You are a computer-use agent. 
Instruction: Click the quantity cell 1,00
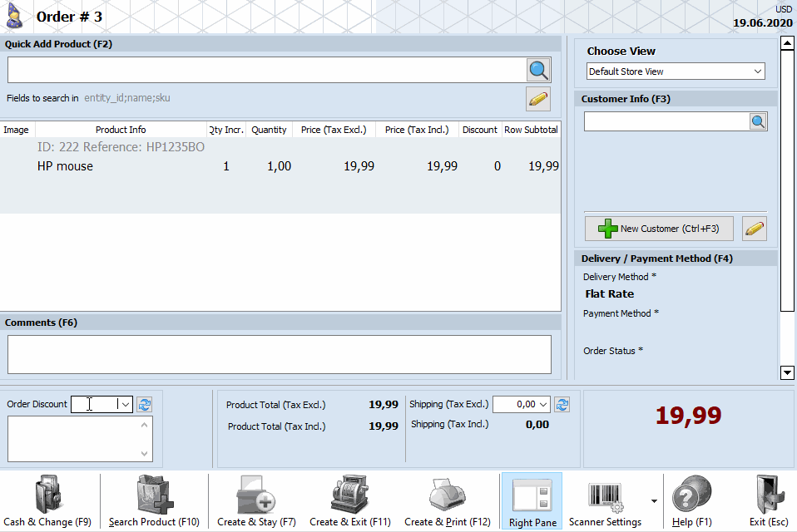pos(279,166)
